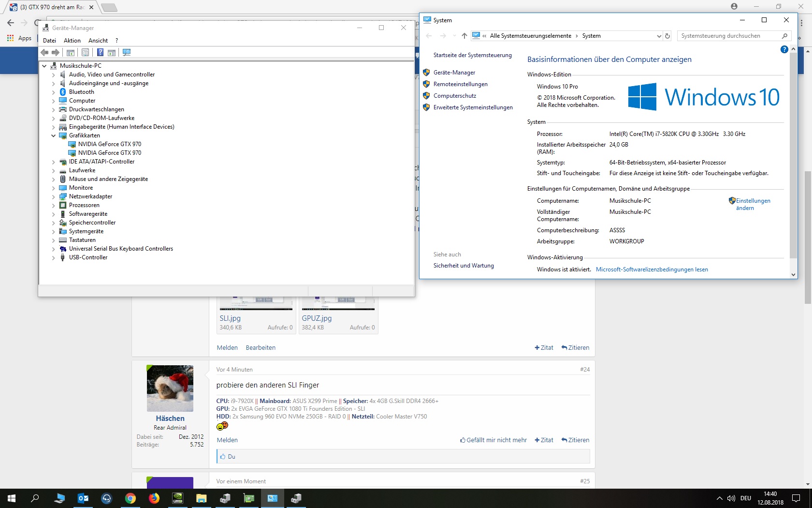Open the Datei menu
This screenshot has height=508, width=812.
tap(49, 41)
